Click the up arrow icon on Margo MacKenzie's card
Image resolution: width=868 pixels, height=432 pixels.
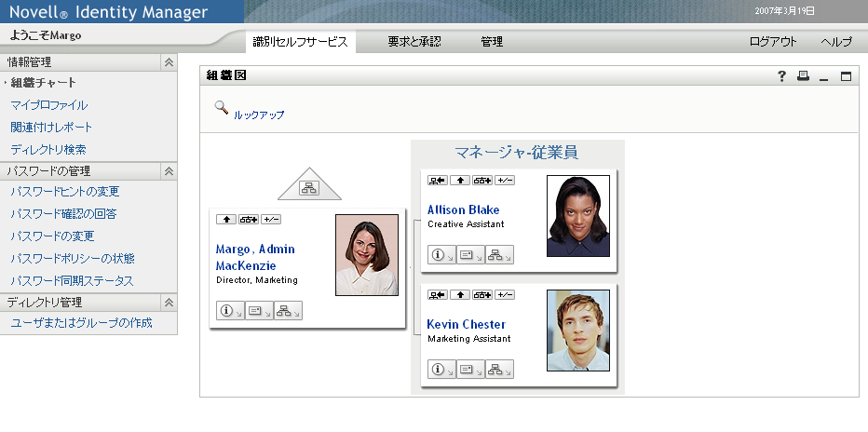[226, 220]
